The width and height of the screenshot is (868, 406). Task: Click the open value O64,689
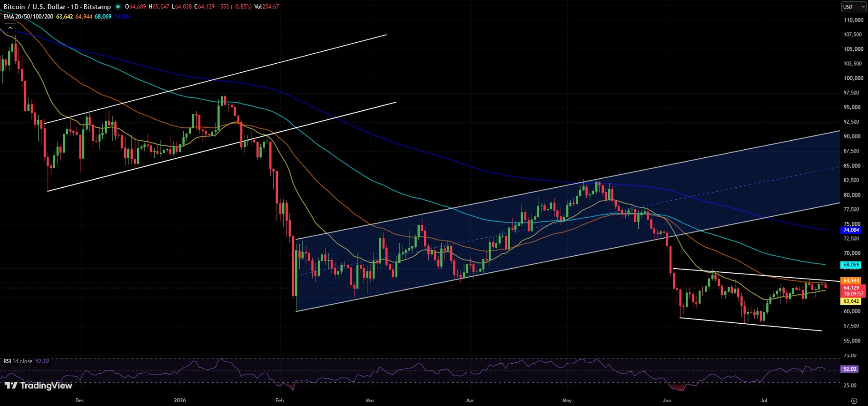point(136,7)
